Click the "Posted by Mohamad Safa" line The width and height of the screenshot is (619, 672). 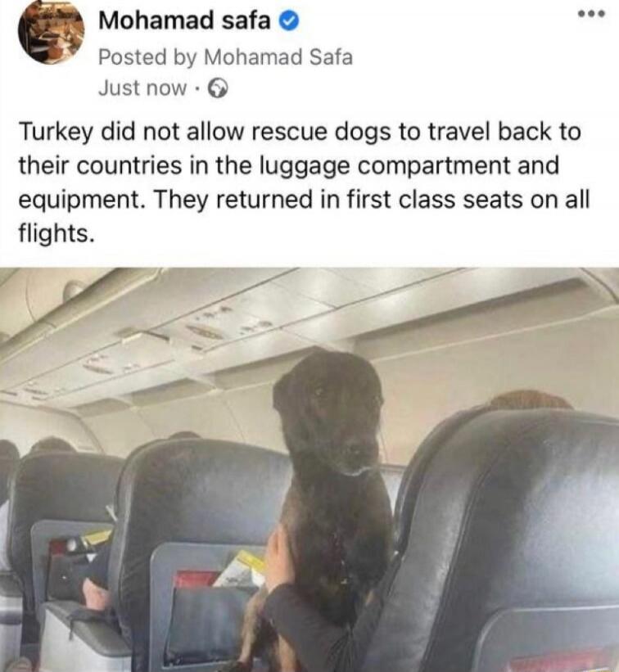click(x=225, y=57)
